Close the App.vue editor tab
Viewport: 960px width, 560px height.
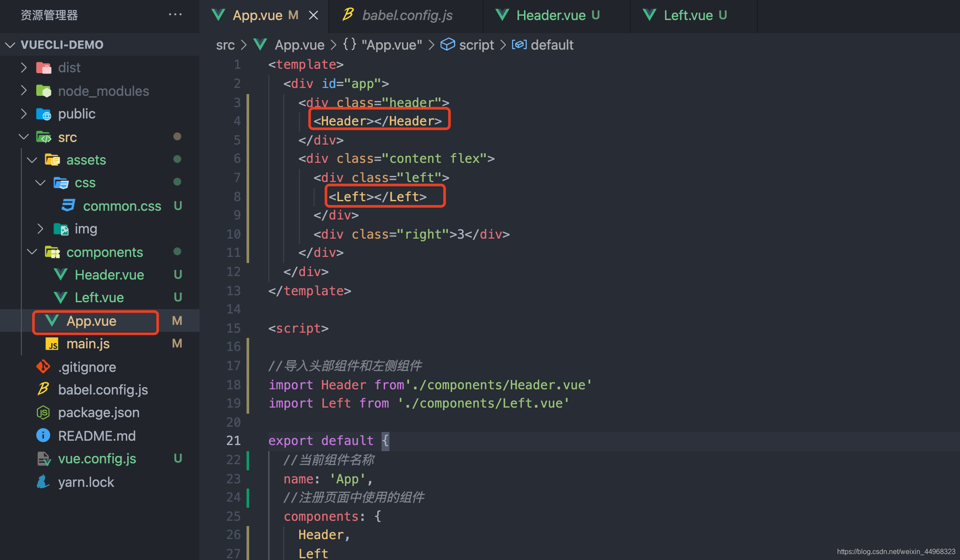[313, 16]
